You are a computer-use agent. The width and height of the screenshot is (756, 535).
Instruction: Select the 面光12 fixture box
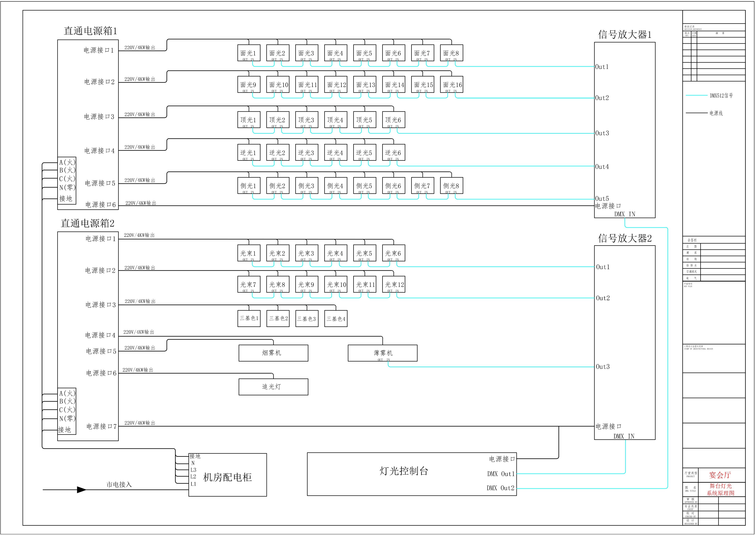tap(336, 84)
